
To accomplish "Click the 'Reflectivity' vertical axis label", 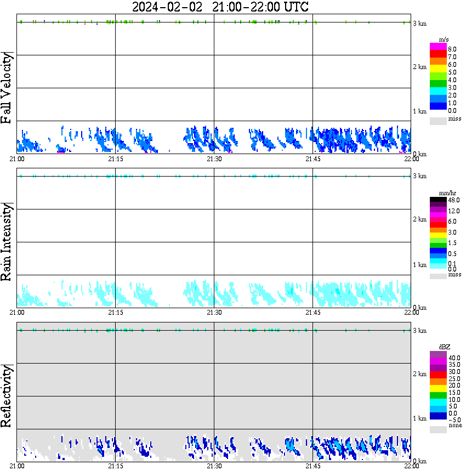I will click(x=7, y=396).
